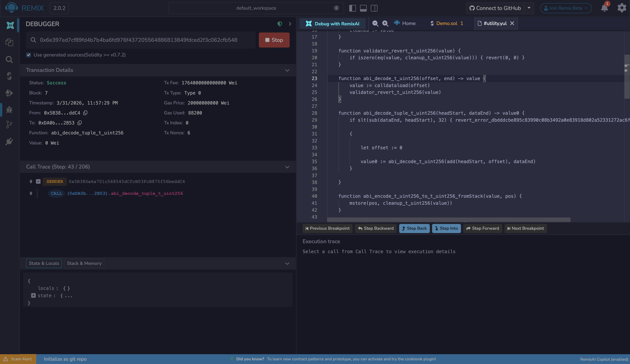Toggle the right side panel layout icon
Viewport: 630px width, 364px height.
pos(374,8)
